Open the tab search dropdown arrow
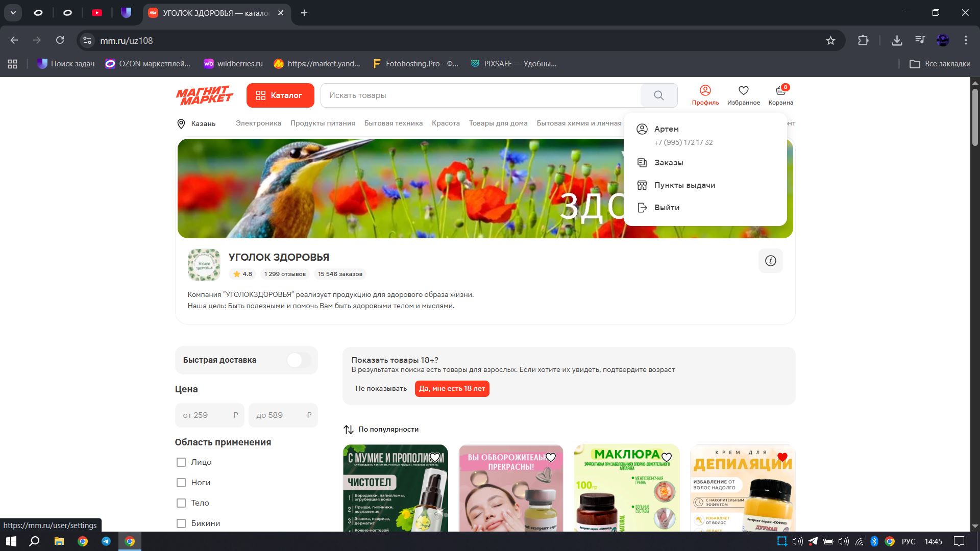This screenshot has height=551, width=980. pos(13,13)
